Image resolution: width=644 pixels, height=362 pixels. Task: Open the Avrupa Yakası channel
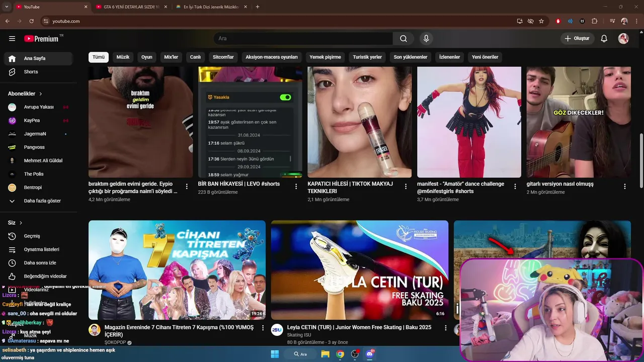pyautogui.click(x=39, y=107)
